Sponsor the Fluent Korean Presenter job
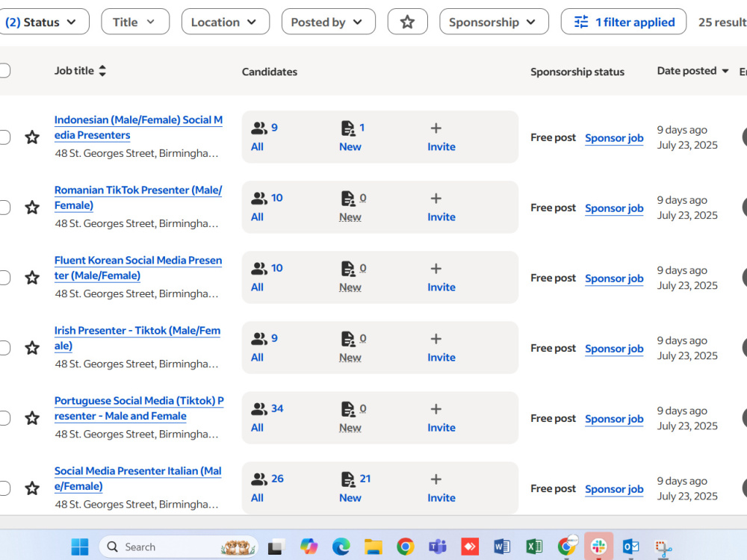The height and width of the screenshot is (560, 747). (x=614, y=278)
